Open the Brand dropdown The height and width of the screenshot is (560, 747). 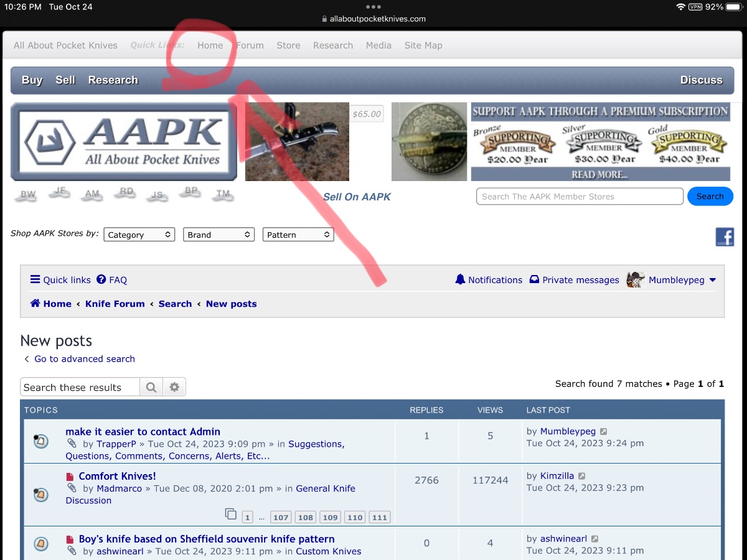point(218,235)
